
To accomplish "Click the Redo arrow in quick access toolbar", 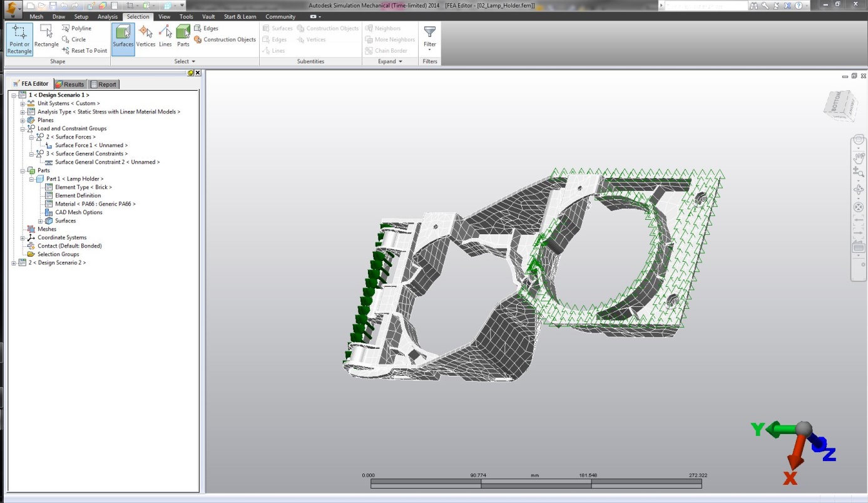I will coord(75,6).
